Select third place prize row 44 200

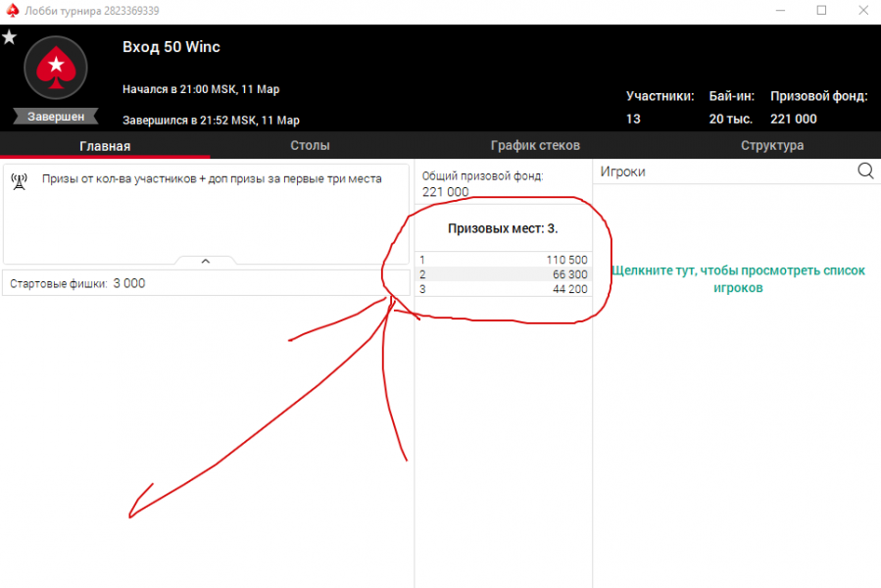tap(504, 289)
